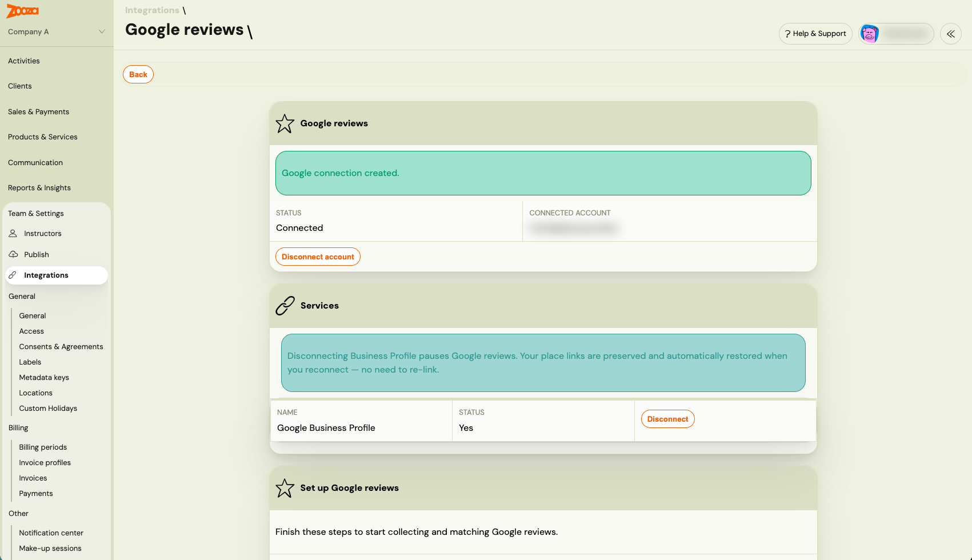Click the Back button
Screen dimensions: 972x560
click(138, 74)
